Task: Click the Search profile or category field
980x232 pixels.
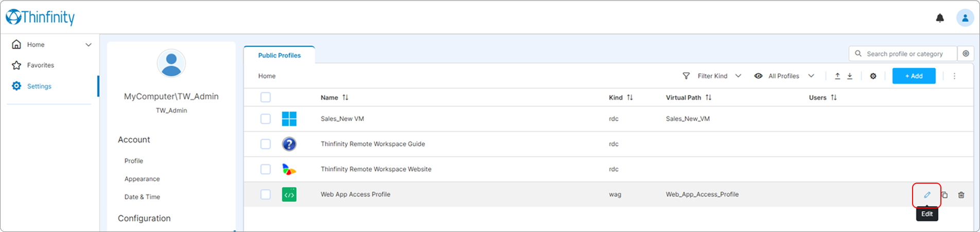Action: click(x=904, y=54)
